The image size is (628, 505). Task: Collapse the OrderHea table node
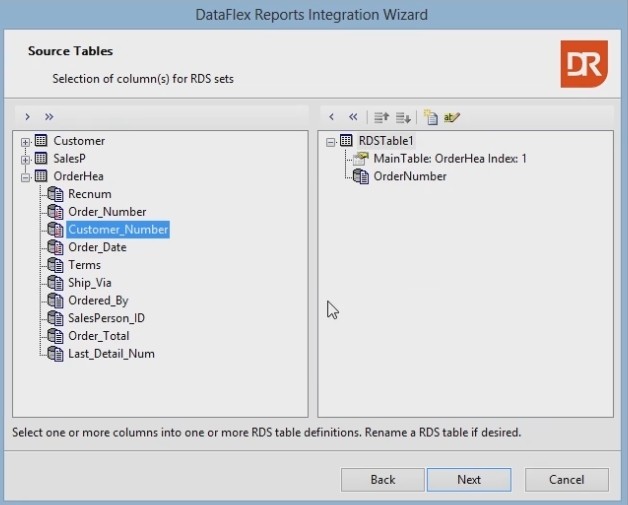point(26,177)
